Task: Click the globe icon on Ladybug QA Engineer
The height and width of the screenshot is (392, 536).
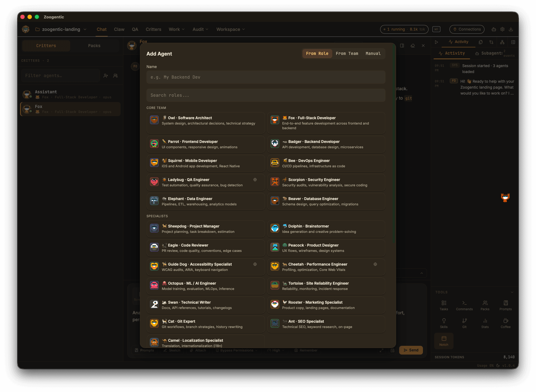Action: click(x=255, y=180)
